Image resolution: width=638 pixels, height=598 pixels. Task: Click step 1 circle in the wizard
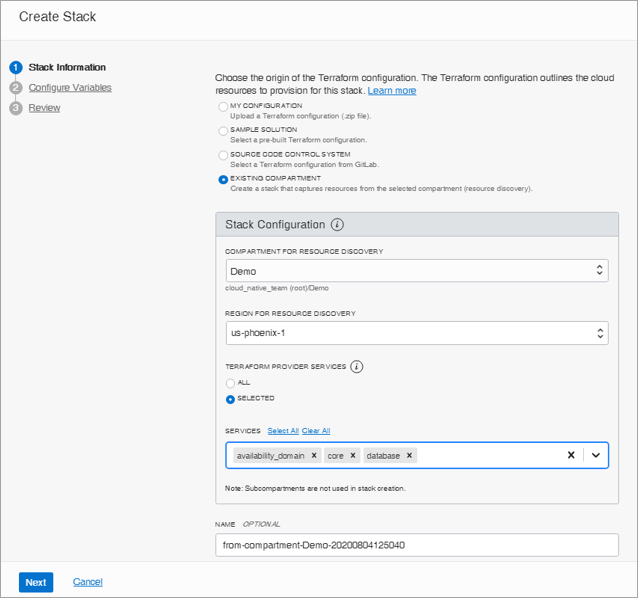point(16,67)
